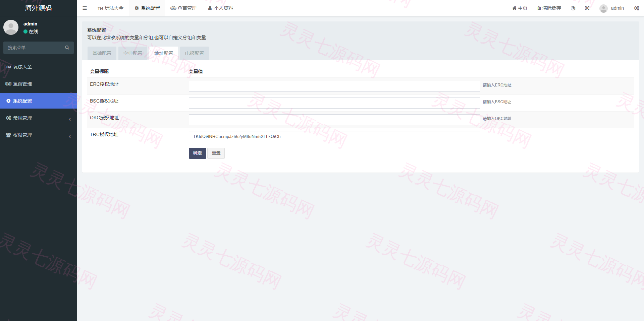
Task: Click the admin avatar in the sidebar
Action: (x=11, y=27)
